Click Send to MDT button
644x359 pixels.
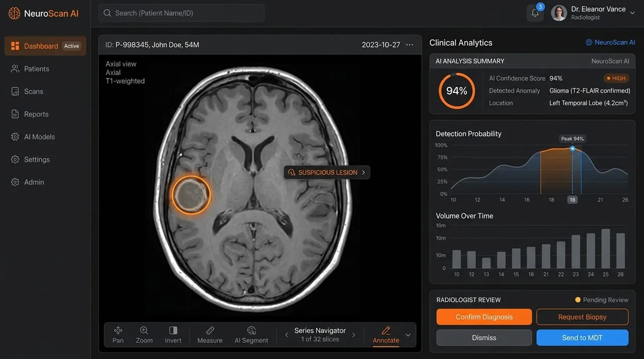click(x=582, y=338)
